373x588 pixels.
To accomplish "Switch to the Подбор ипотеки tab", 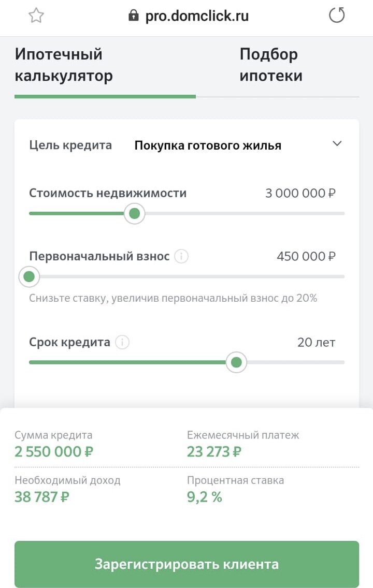I will (x=271, y=65).
